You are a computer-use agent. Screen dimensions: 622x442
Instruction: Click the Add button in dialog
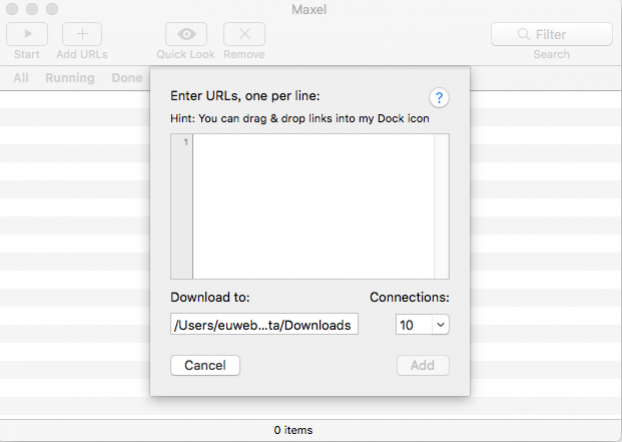click(x=423, y=365)
